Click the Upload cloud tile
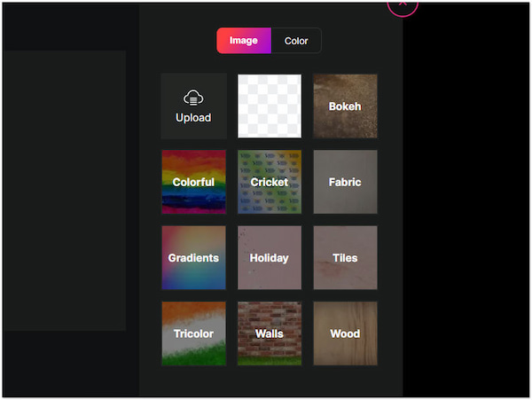The width and height of the screenshot is (532, 400). tap(193, 106)
